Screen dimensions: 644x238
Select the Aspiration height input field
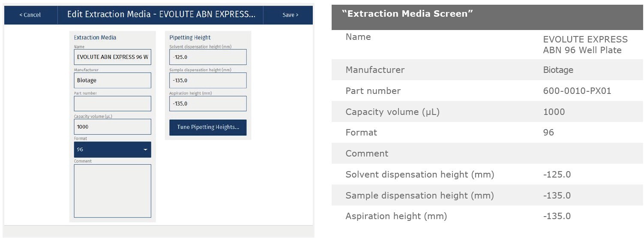[208, 103]
